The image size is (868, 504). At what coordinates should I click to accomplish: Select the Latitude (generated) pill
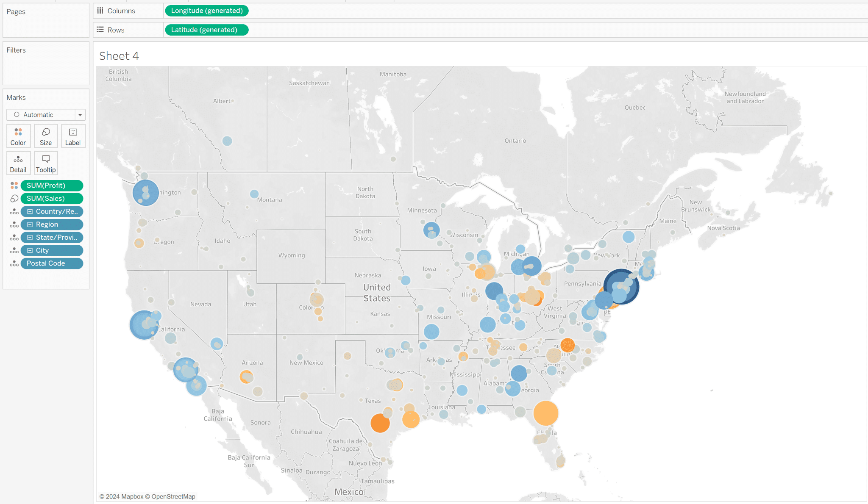pos(206,29)
